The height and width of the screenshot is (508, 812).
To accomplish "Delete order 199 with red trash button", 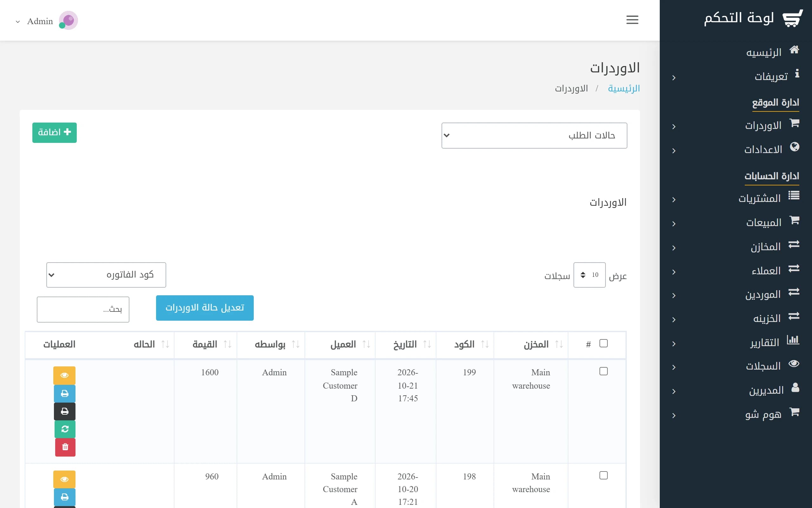I will click(65, 447).
